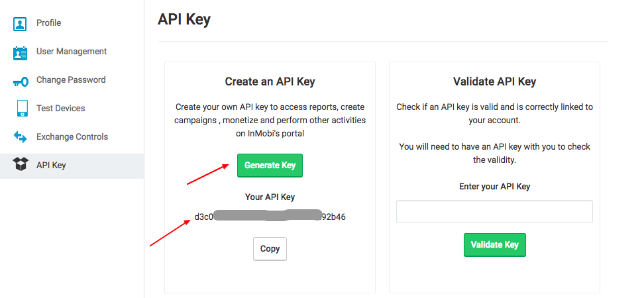This screenshot has width=644, height=298.
Task: Click the Validate API Key heading
Action: (494, 81)
